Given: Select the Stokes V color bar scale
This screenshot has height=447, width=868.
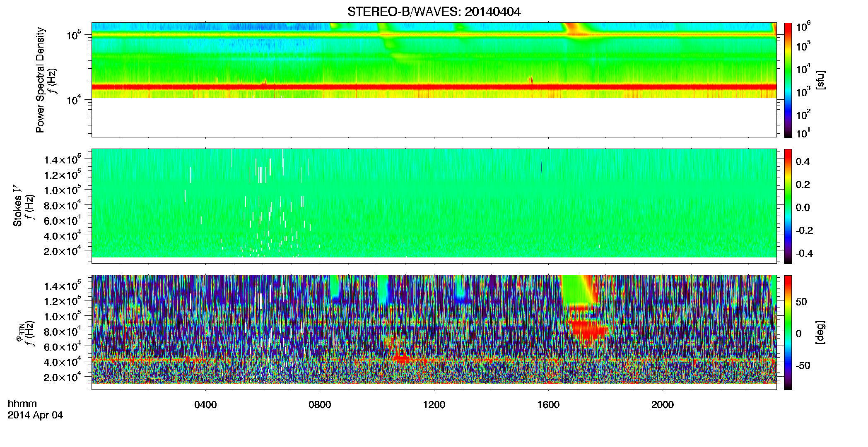Looking at the screenshot, I should tap(788, 206).
